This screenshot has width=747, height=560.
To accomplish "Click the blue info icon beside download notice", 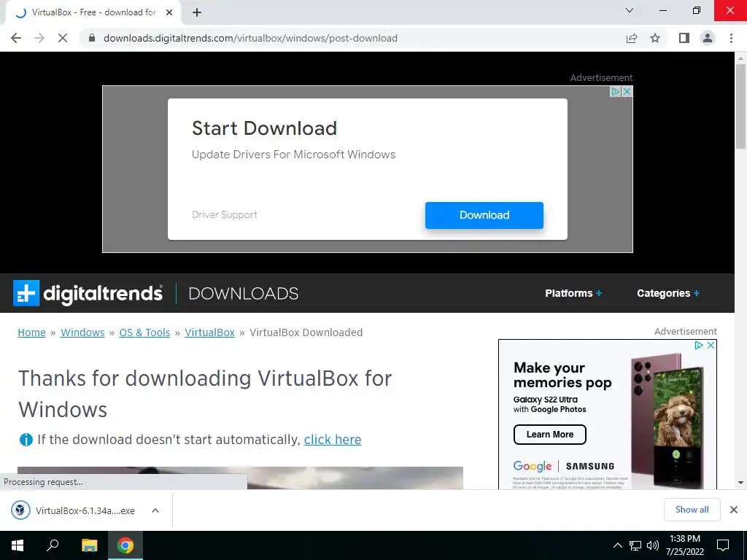I will click(x=26, y=440).
